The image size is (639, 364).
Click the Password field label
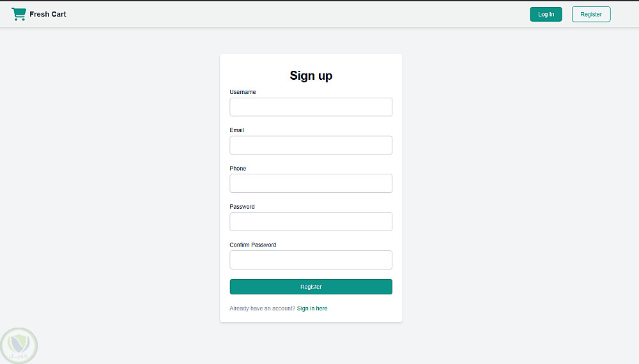coord(242,207)
